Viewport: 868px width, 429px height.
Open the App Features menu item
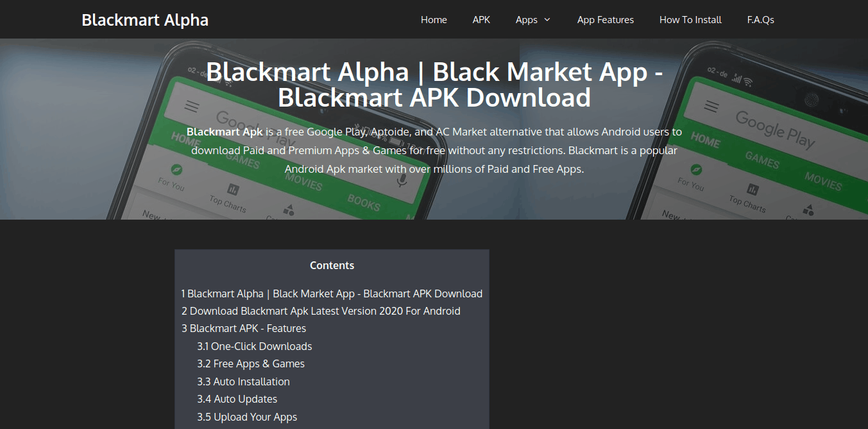(606, 20)
